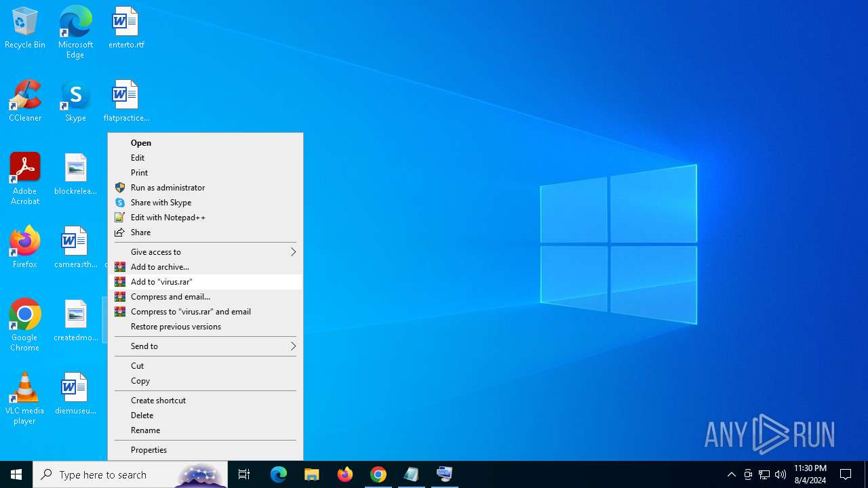Expand the Send to submenu

[x=205, y=346]
